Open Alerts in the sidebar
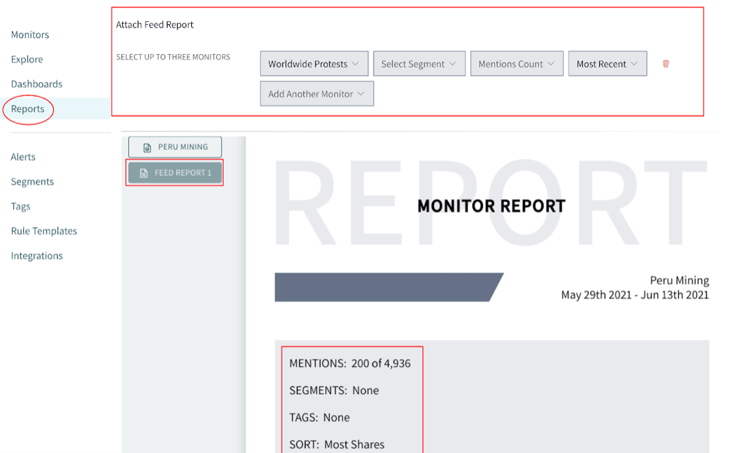Viewport: 731px width, 453px height. pos(23,157)
